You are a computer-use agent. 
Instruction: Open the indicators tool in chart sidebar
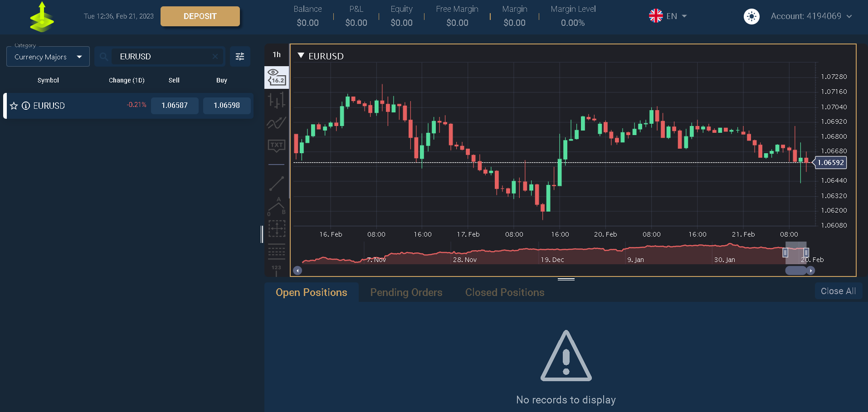click(276, 123)
